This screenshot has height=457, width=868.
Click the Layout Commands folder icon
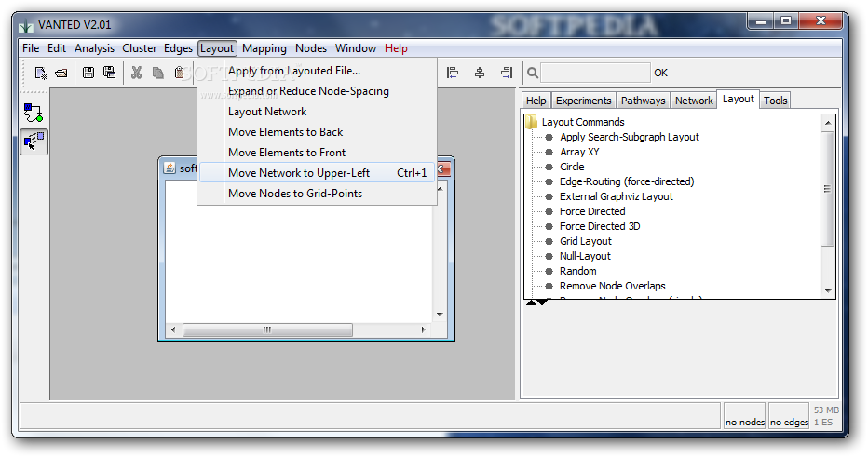point(532,122)
